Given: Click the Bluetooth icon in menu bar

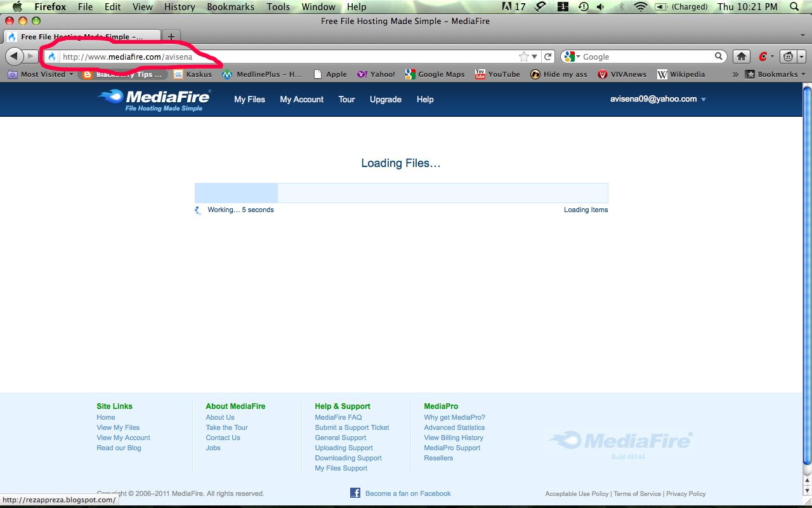Looking at the screenshot, I should click(621, 6).
